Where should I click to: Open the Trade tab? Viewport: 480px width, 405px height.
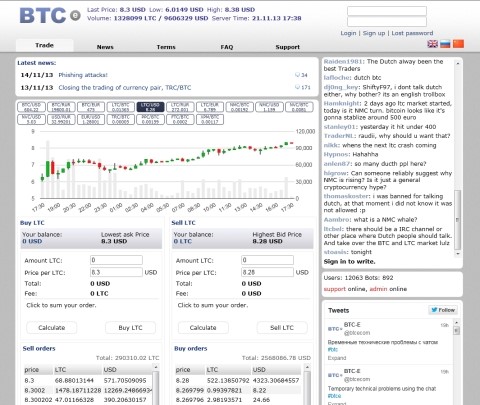point(45,45)
